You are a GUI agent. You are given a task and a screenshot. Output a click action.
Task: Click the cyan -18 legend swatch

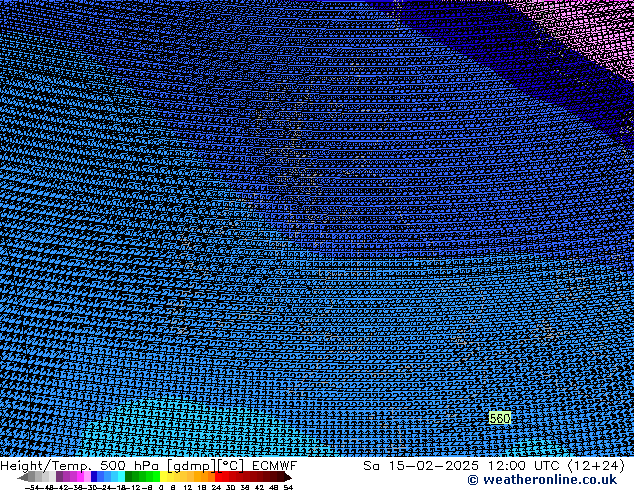(121, 476)
